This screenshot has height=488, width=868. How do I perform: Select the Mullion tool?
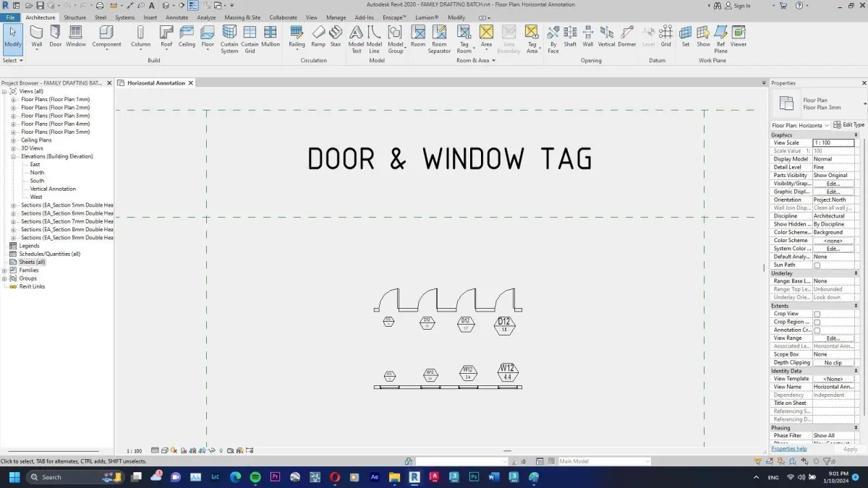[x=271, y=36]
